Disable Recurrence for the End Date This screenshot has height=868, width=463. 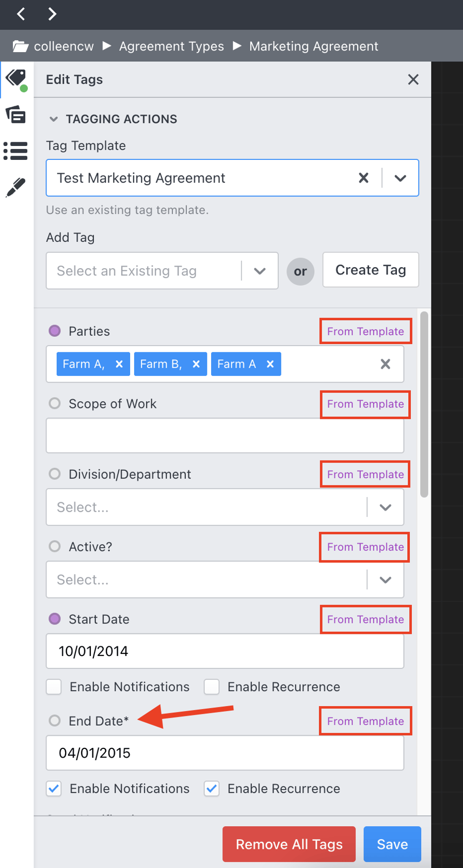pyautogui.click(x=212, y=789)
